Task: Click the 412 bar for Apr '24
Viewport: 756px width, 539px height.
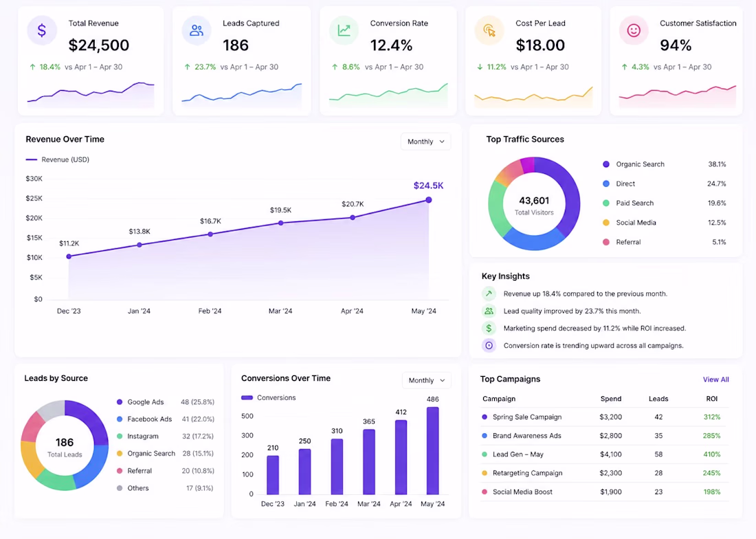Action: [401, 457]
